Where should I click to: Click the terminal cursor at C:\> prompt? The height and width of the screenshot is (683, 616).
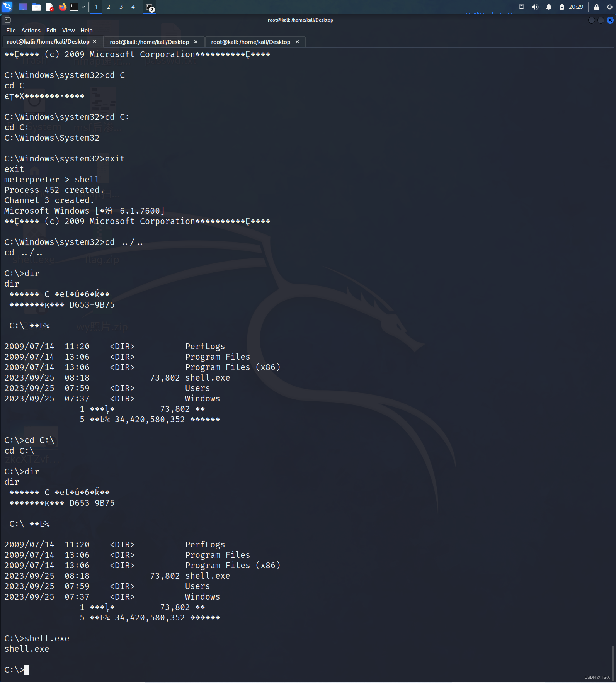pyautogui.click(x=27, y=669)
